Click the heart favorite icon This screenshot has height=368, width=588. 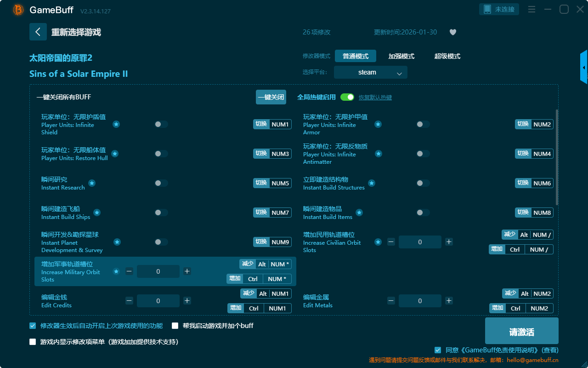pyautogui.click(x=452, y=32)
